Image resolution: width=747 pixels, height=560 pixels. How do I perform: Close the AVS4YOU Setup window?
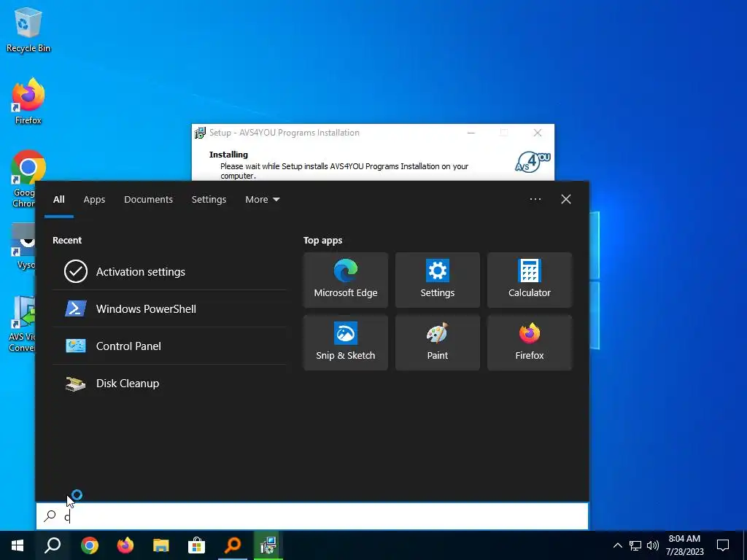[x=538, y=133]
